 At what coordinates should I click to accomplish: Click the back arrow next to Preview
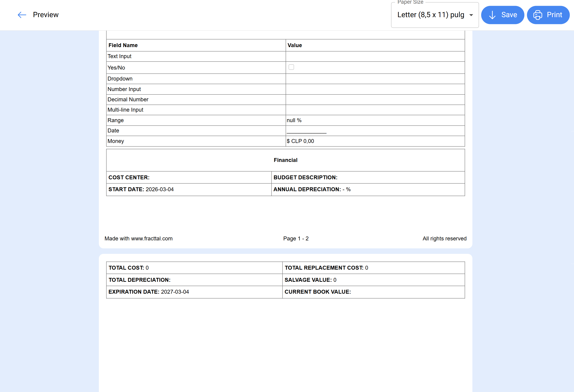[x=22, y=15]
